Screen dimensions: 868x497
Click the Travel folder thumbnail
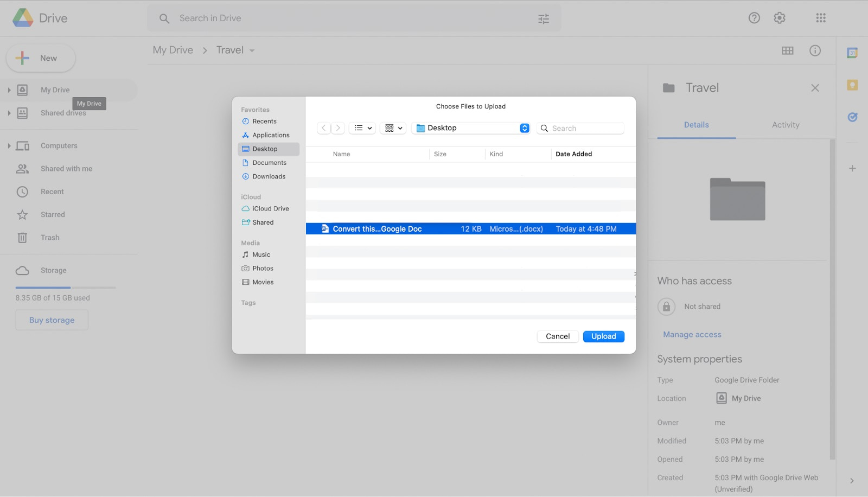point(738,199)
